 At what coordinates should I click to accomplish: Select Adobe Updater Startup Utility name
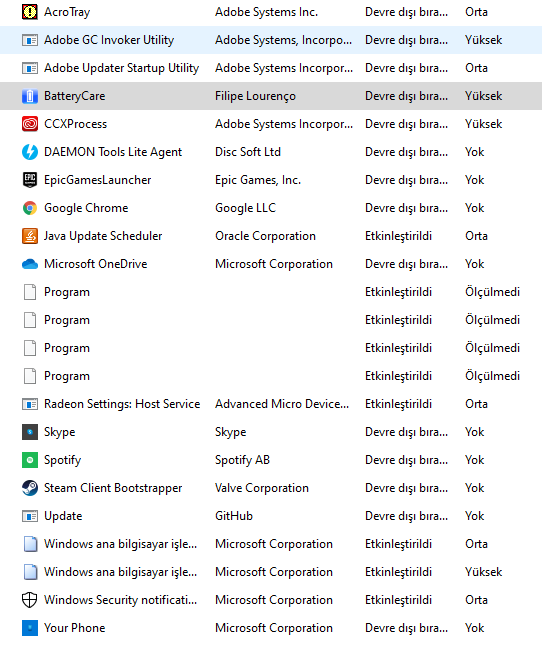pos(121,68)
